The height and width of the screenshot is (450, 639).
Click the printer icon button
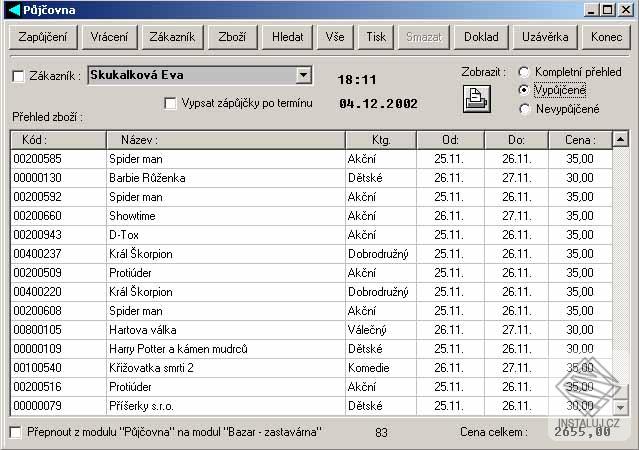coord(476,99)
